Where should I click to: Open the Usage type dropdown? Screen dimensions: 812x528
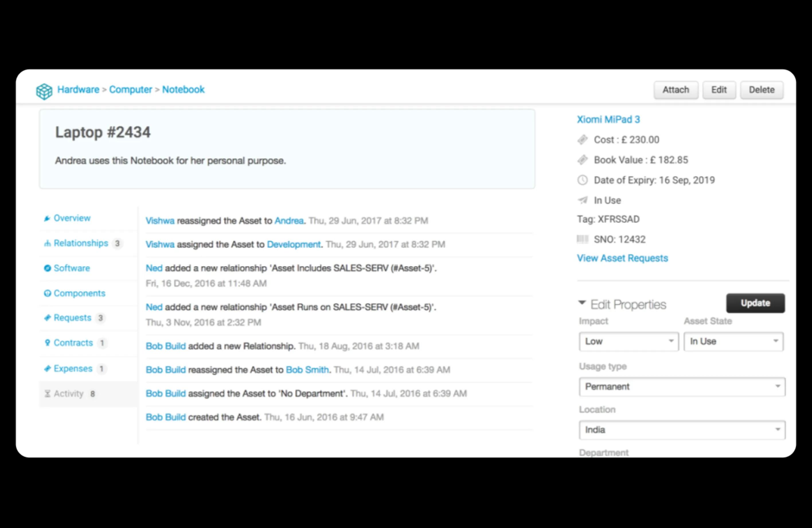[x=682, y=387]
